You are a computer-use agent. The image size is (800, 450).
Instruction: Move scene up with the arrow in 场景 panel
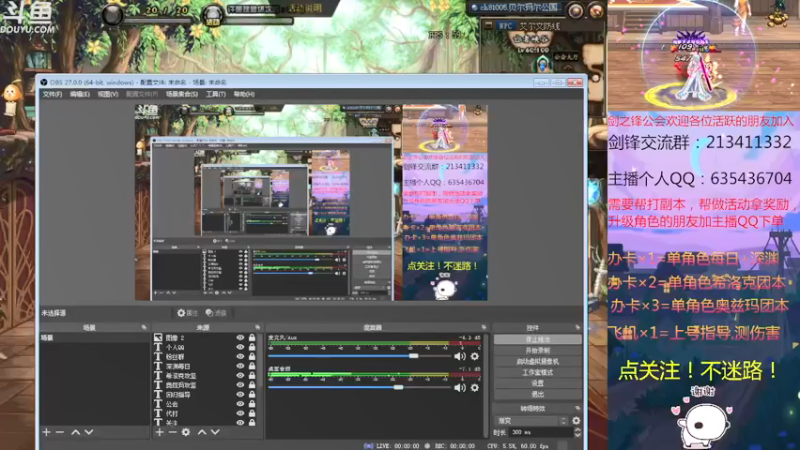76,432
